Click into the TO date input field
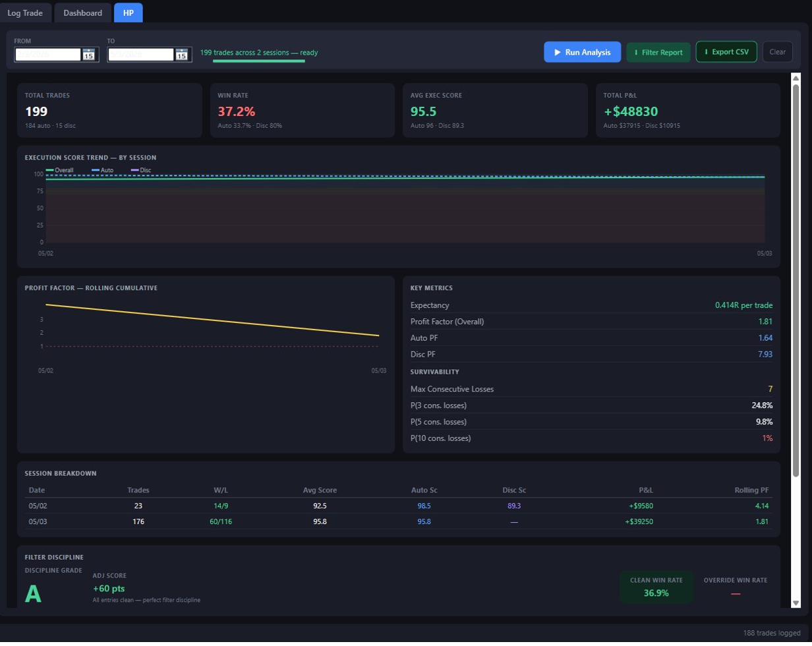This screenshot has height=646, width=812. [x=141, y=55]
